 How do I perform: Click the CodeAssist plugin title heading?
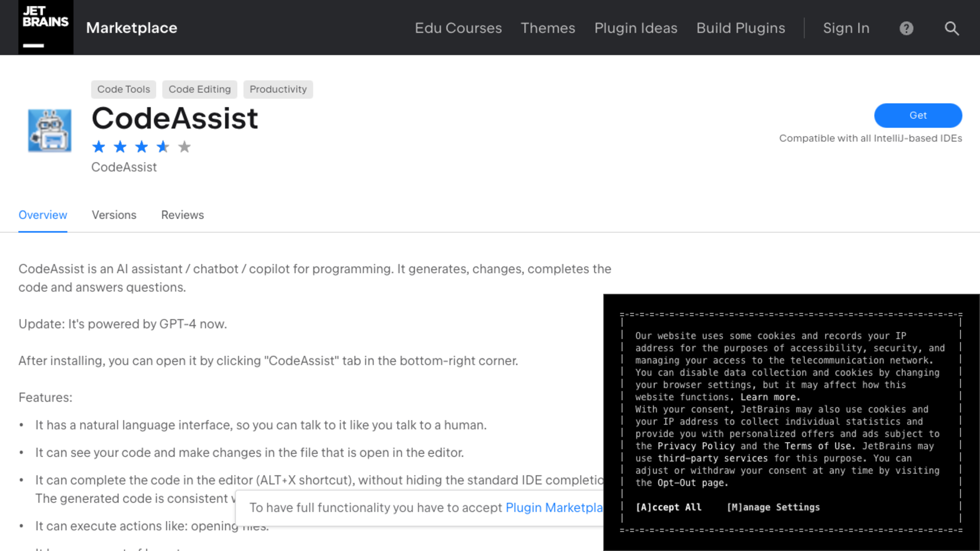pyautogui.click(x=175, y=118)
